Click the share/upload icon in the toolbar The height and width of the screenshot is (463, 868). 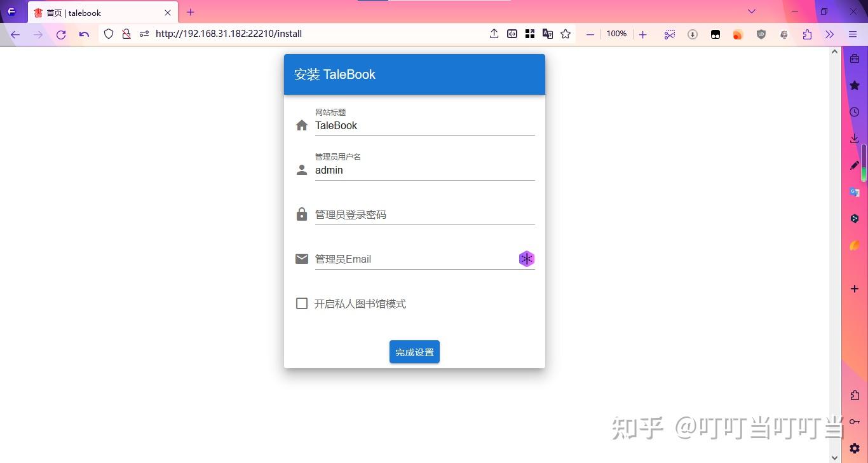(x=494, y=34)
